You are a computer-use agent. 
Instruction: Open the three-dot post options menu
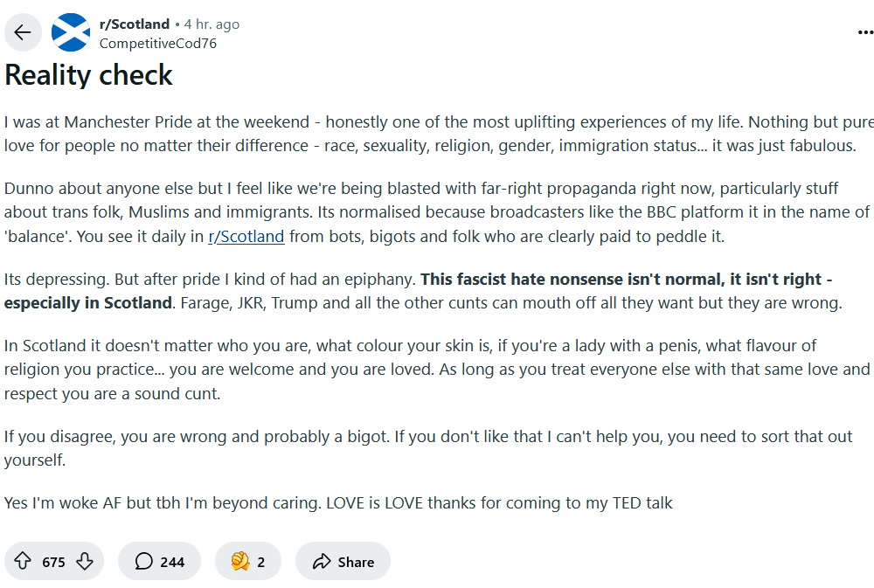point(864,33)
